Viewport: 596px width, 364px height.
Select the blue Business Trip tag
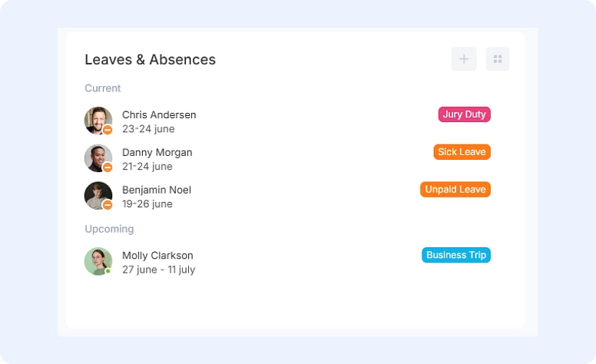click(456, 255)
